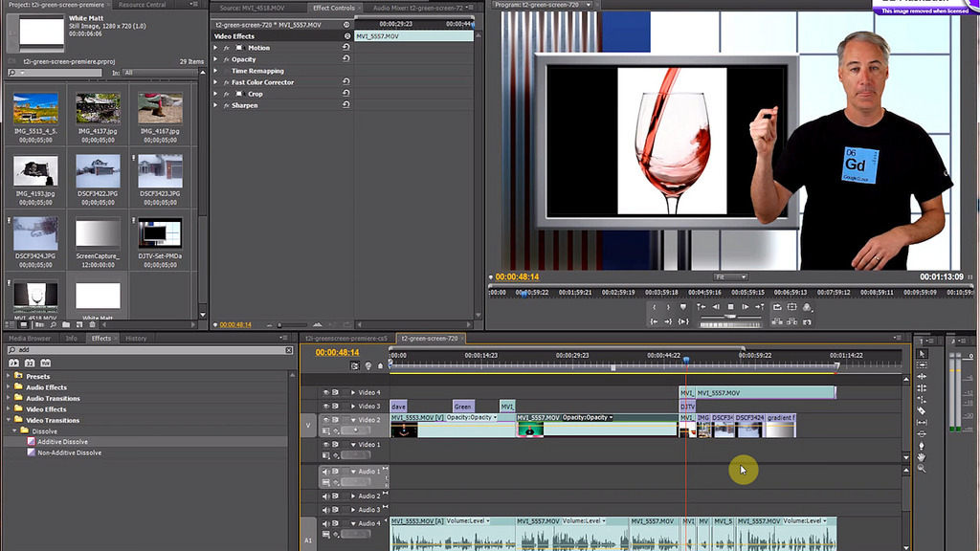Image resolution: width=980 pixels, height=551 pixels.
Task: Select the Ripple Edit tool
Action: pos(922,377)
